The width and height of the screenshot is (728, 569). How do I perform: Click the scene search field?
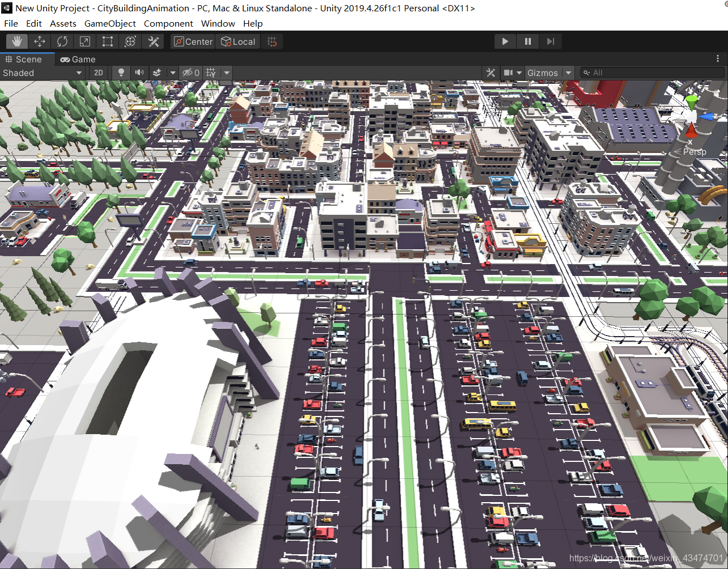(652, 73)
